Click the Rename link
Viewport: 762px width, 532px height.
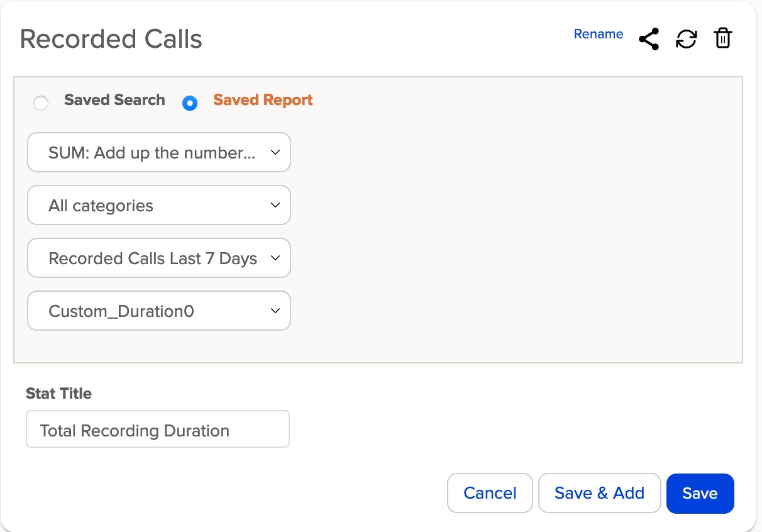598,34
